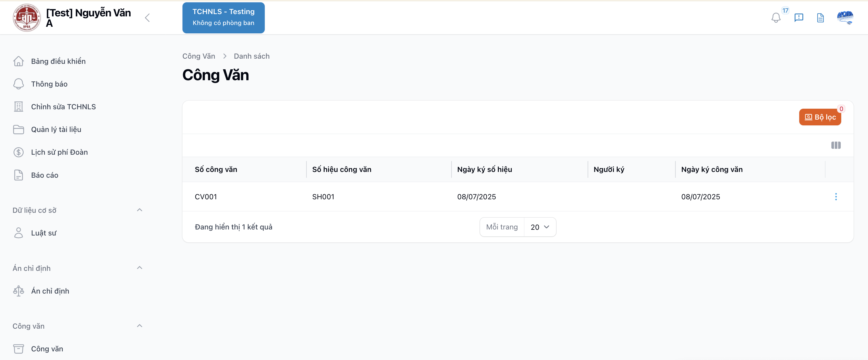This screenshot has height=360, width=868.
Task: Open the notifications bell icon
Action: pos(776,18)
